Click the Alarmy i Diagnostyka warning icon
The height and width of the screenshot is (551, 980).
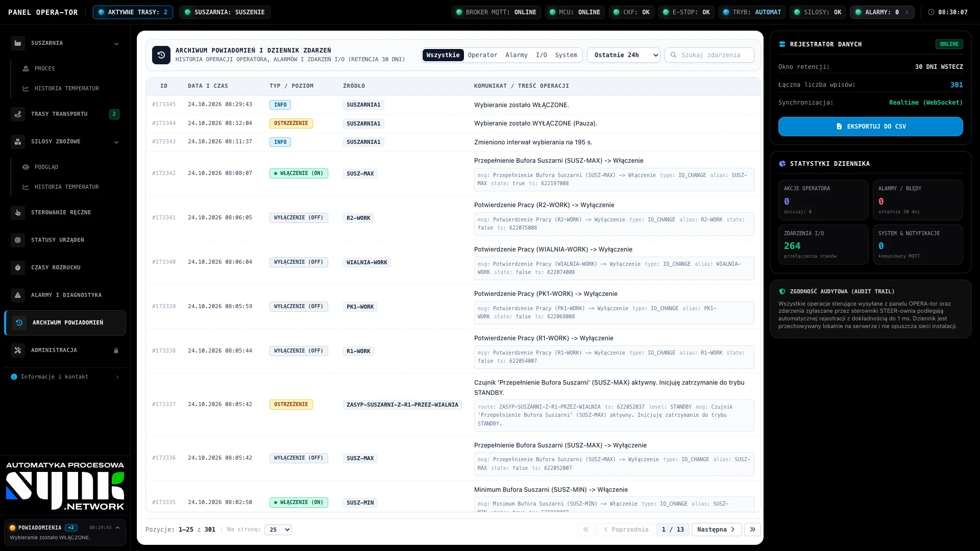(18, 295)
